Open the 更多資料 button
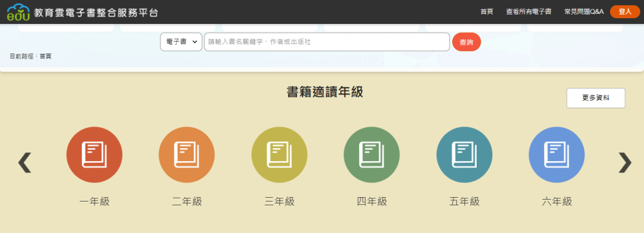 coord(596,98)
